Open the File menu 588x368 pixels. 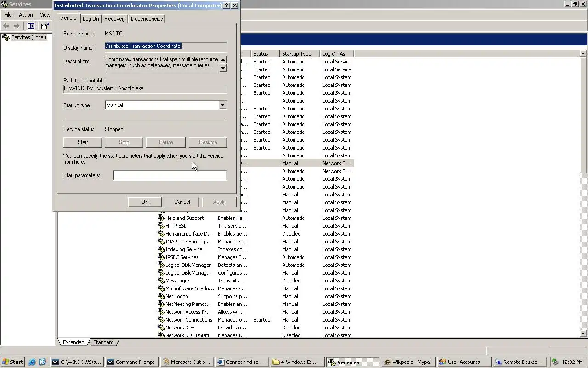(8, 15)
